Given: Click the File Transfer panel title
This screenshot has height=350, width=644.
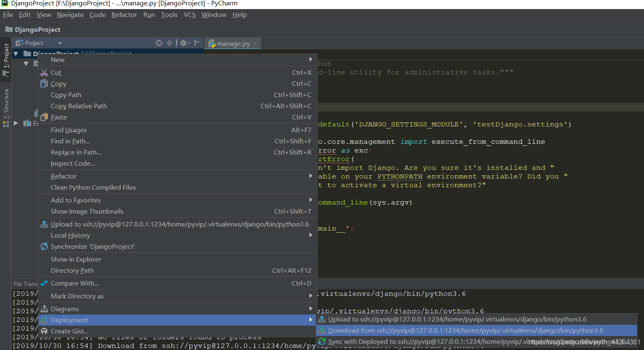Looking at the screenshot, I should 26,284.
